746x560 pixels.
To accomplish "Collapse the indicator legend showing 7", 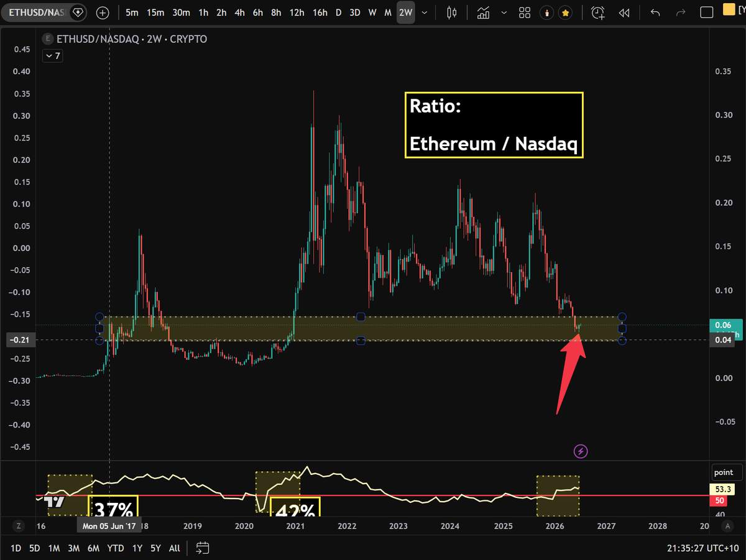I will pos(52,56).
